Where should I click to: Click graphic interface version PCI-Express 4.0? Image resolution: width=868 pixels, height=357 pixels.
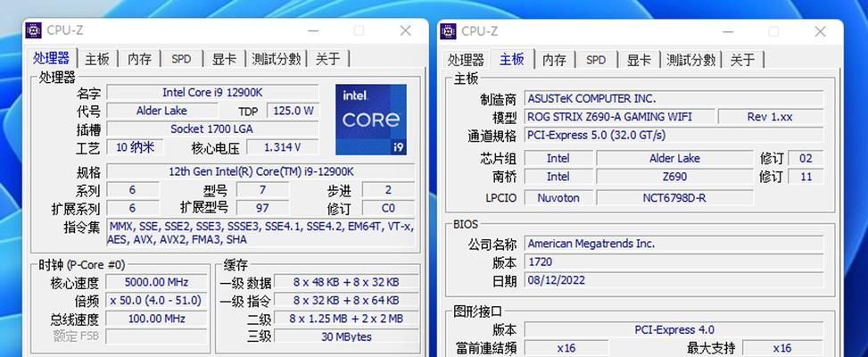(x=674, y=330)
